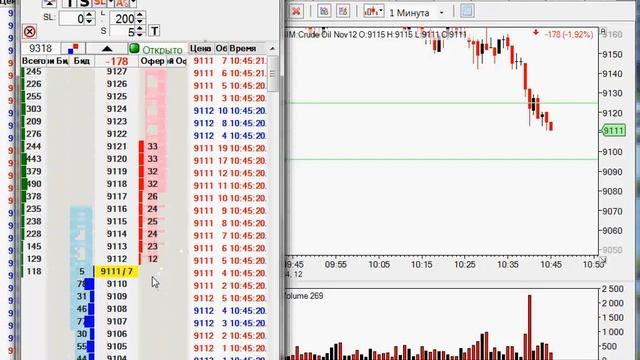Image resolution: width=640 pixels, height=360 pixels.
Task: Click the red-blue squares icon button
Action: [73, 49]
